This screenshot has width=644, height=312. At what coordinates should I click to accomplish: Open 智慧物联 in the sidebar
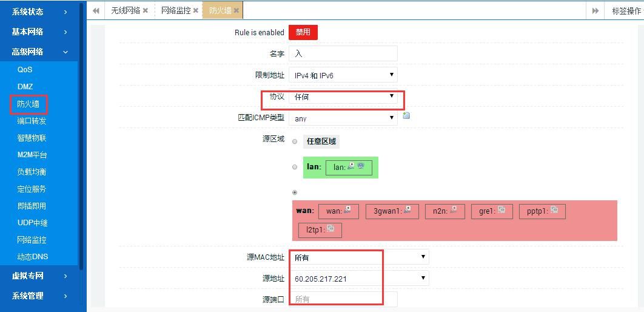coord(32,138)
